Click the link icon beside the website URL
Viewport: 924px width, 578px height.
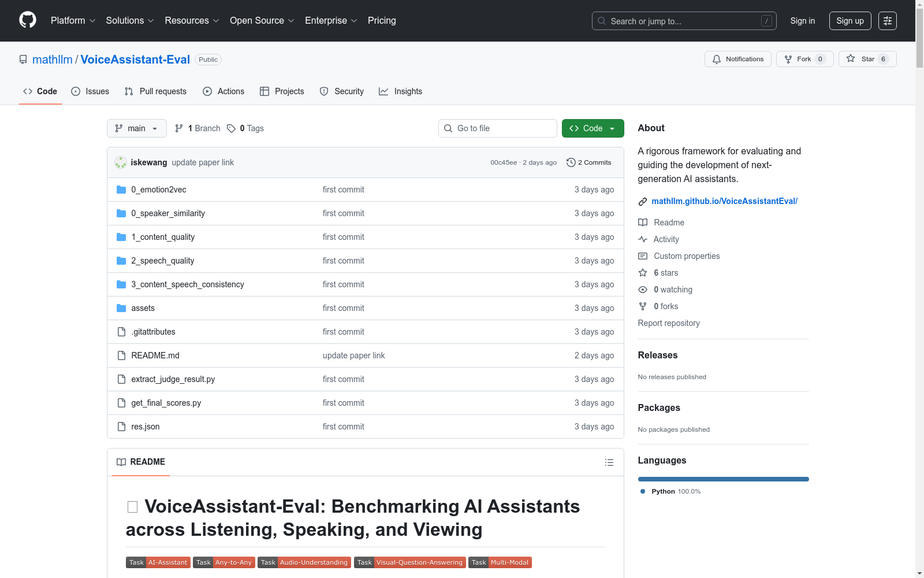643,201
